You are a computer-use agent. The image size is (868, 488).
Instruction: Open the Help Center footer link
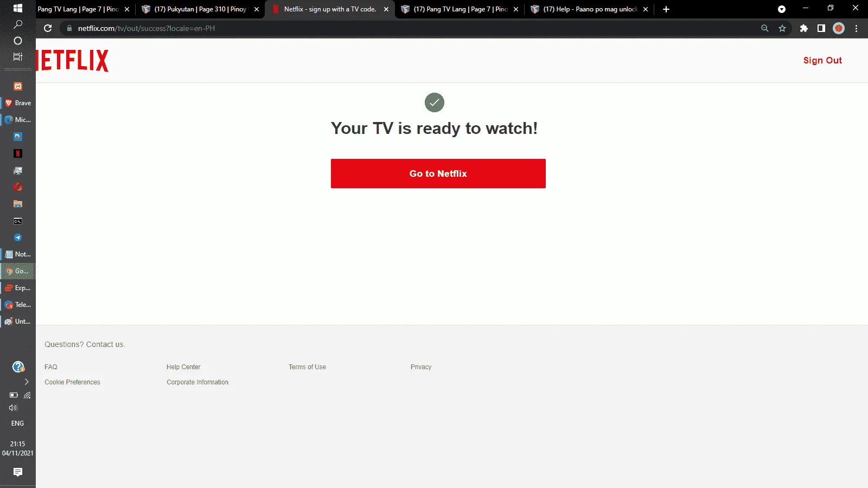point(183,367)
